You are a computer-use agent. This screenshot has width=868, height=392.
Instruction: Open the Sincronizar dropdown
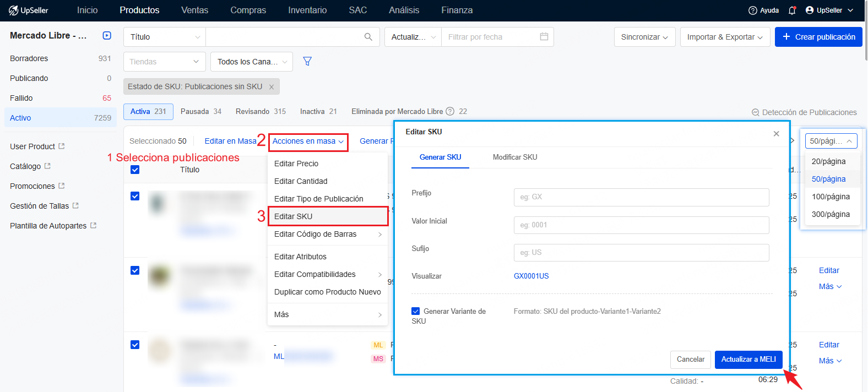click(x=644, y=37)
